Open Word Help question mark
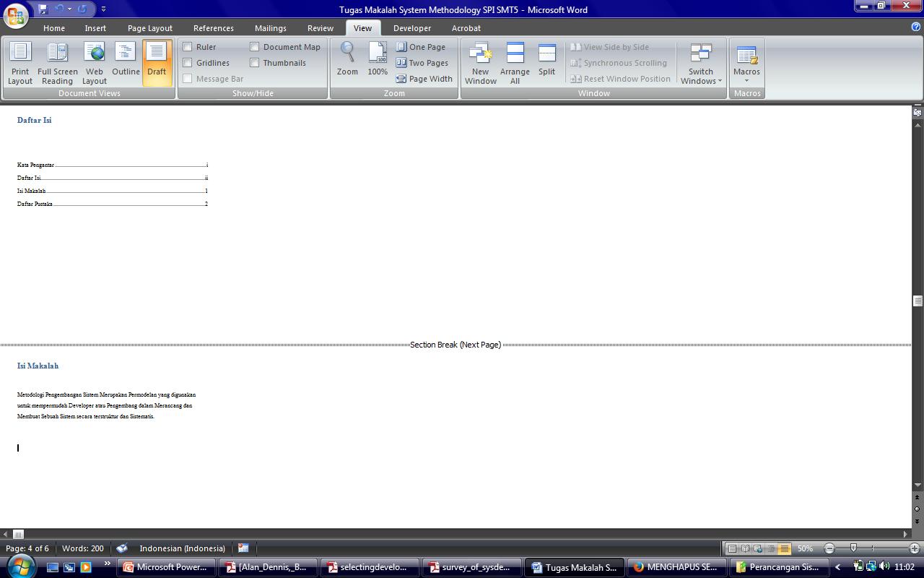 tap(916, 27)
